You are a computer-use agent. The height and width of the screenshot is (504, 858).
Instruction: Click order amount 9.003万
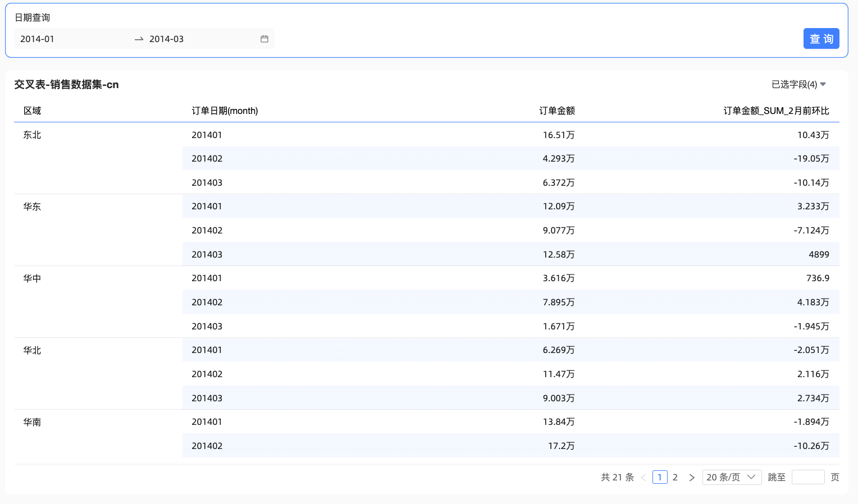pyautogui.click(x=559, y=398)
